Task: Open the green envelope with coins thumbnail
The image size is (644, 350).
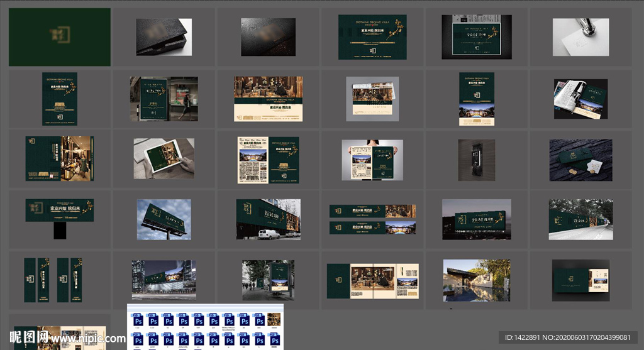Action: 580,160
